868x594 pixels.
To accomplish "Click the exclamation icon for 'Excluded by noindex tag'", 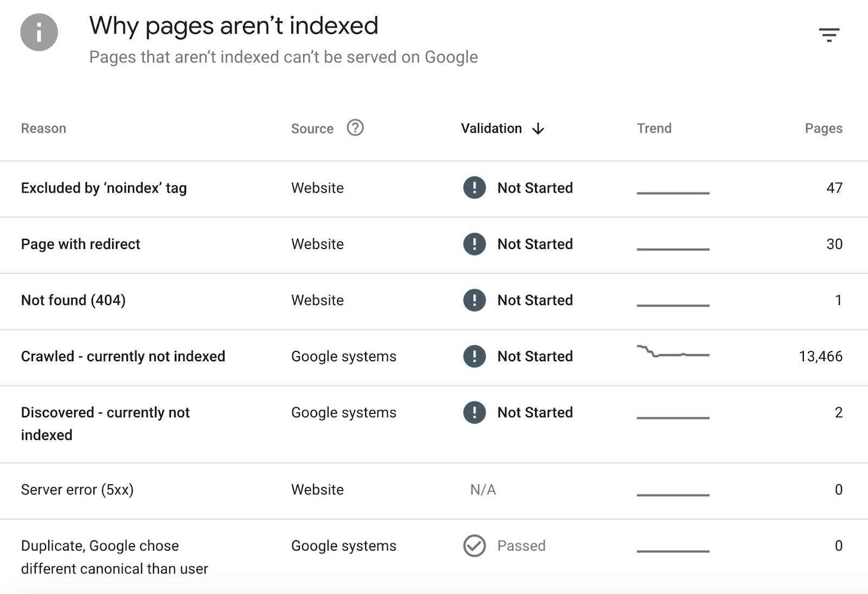I will (x=474, y=188).
